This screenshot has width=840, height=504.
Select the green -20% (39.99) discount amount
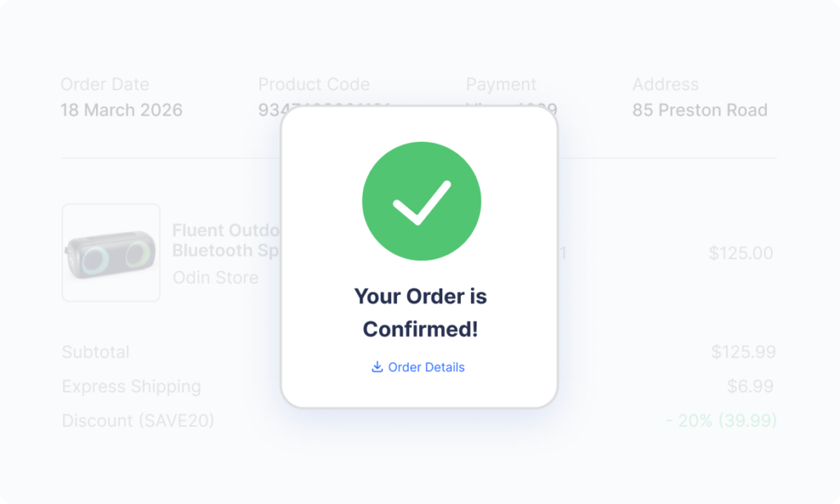point(721,421)
